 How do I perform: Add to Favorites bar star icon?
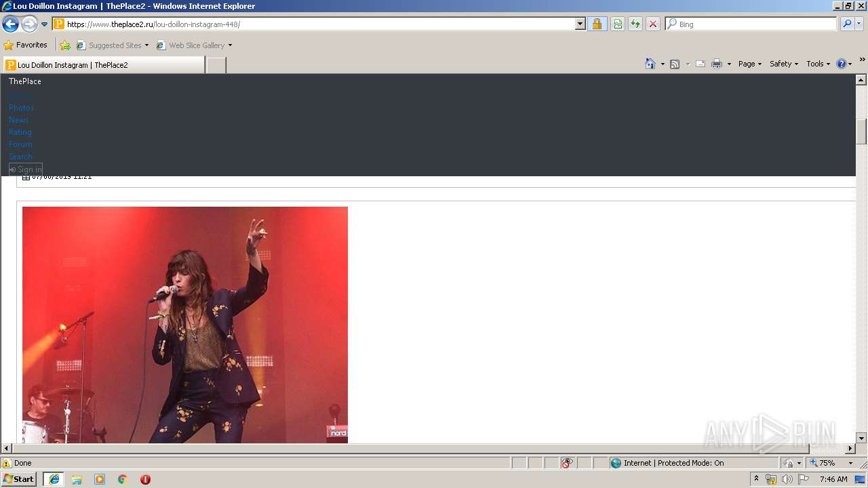(65, 45)
